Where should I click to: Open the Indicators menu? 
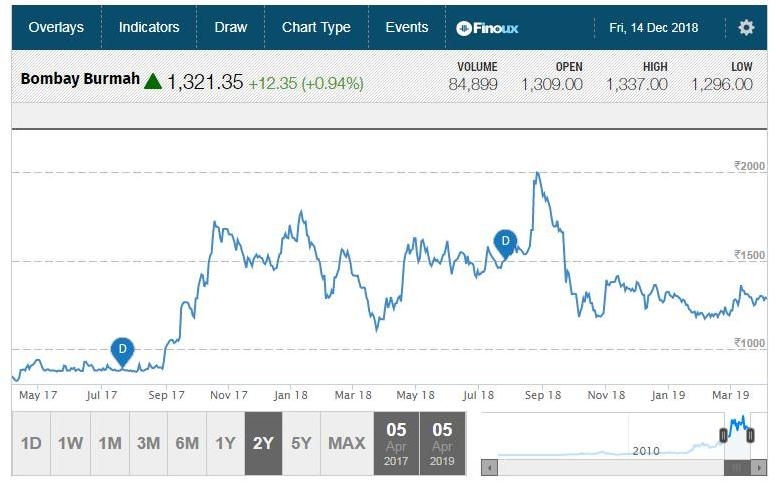(149, 27)
